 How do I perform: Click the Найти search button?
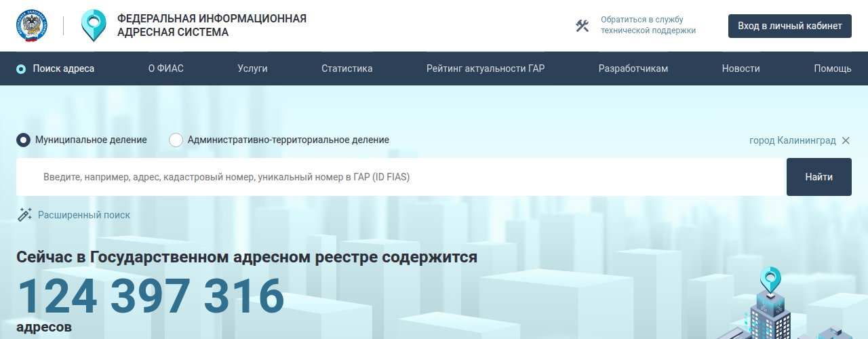[x=819, y=177]
